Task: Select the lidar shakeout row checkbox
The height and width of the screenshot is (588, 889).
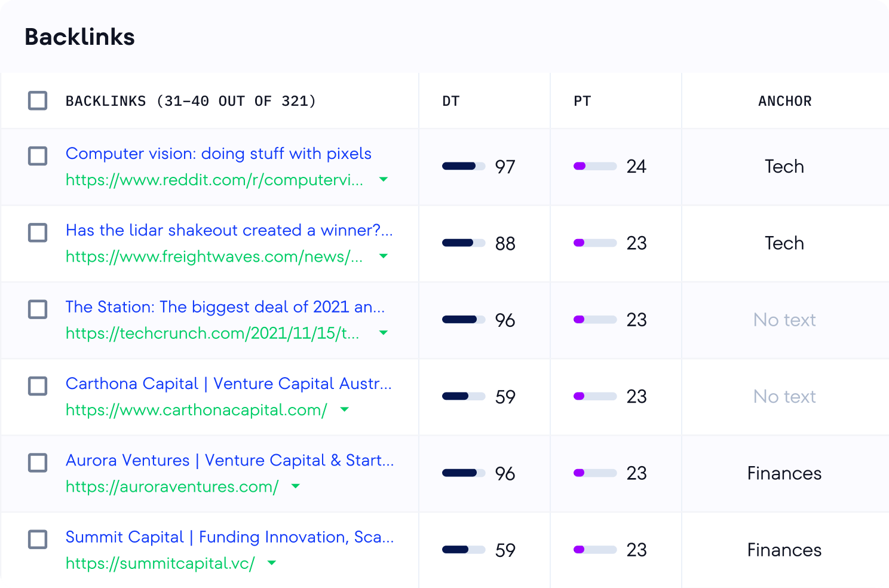Action: point(38,232)
